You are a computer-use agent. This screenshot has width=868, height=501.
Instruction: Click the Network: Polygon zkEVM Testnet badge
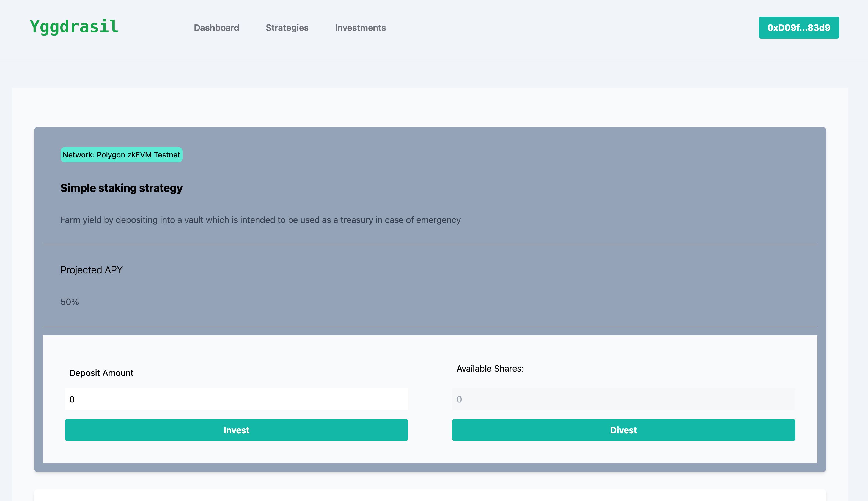pyautogui.click(x=121, y=155)
